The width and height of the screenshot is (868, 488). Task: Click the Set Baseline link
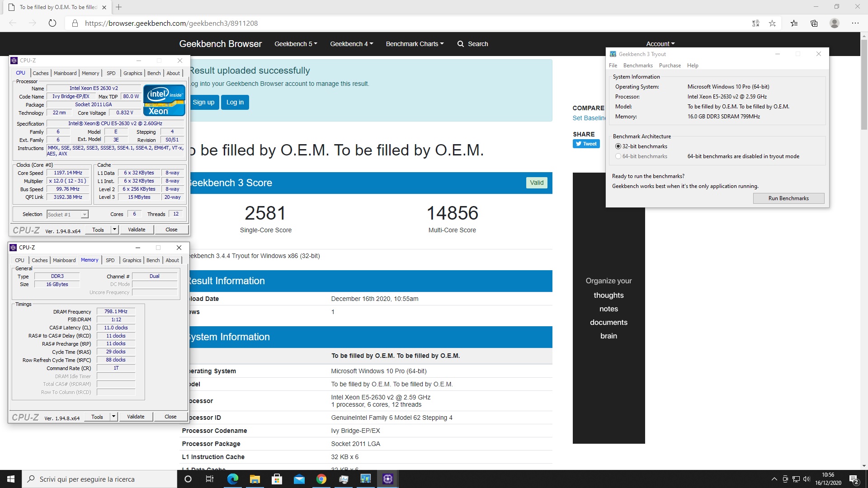tap(589, 118)
